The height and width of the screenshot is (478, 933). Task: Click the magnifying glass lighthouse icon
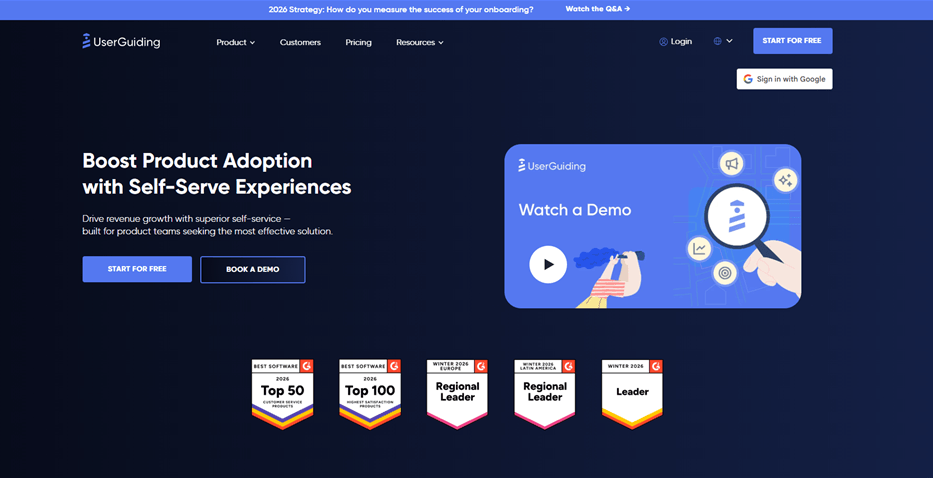737,216
